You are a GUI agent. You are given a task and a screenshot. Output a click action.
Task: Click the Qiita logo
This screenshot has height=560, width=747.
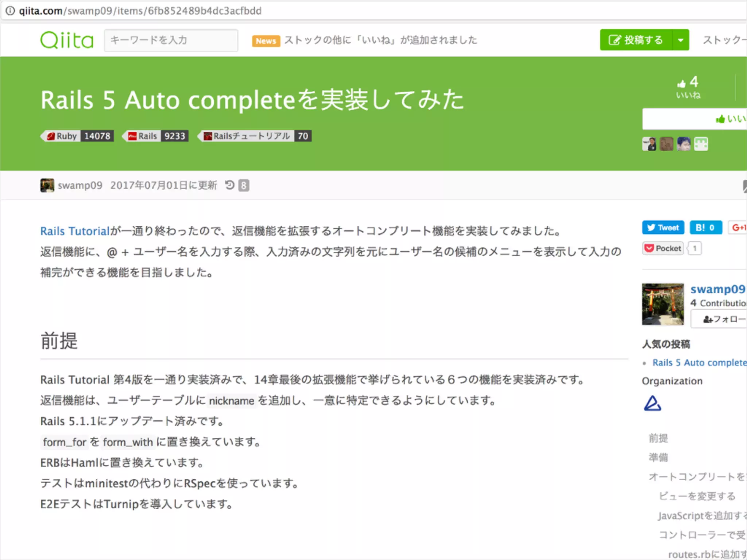(67, 40)
